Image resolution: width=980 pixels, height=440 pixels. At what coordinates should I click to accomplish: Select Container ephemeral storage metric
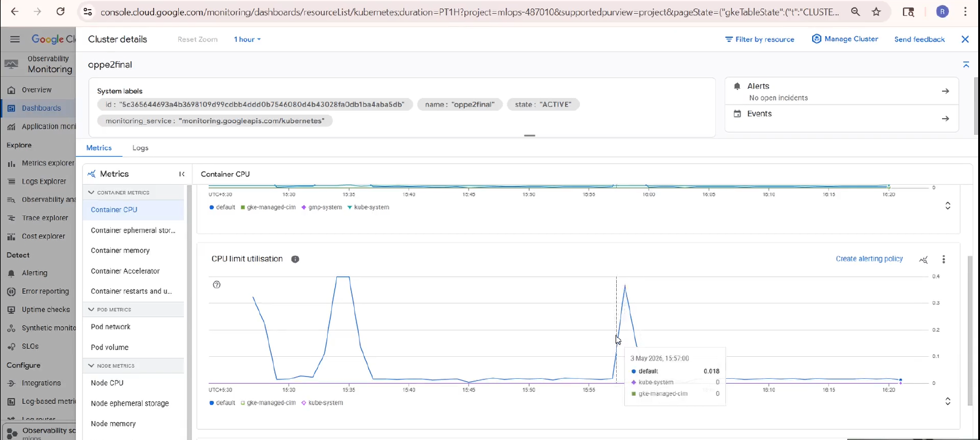[x=134, y=230]
